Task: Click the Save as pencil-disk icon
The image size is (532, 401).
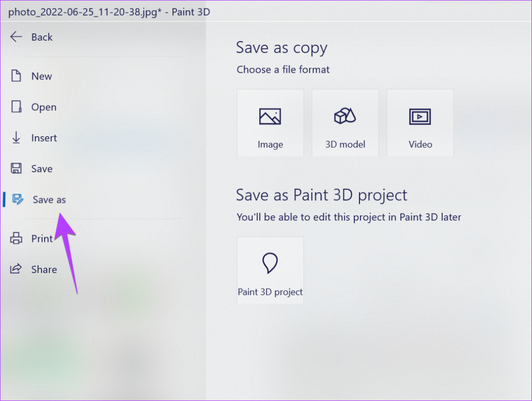Action: click(x=18, y=199)
